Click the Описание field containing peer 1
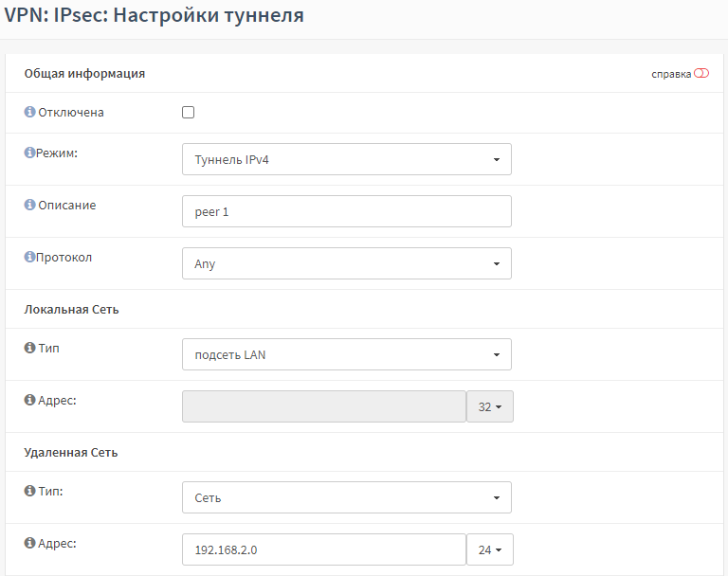The height and width of the screenshot is (576, 728). (x=347, y=211)
